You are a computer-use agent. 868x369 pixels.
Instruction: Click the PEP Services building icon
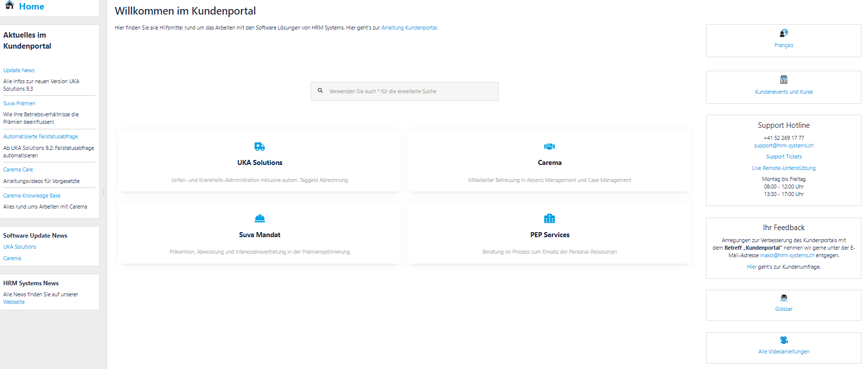click(550, 219)
